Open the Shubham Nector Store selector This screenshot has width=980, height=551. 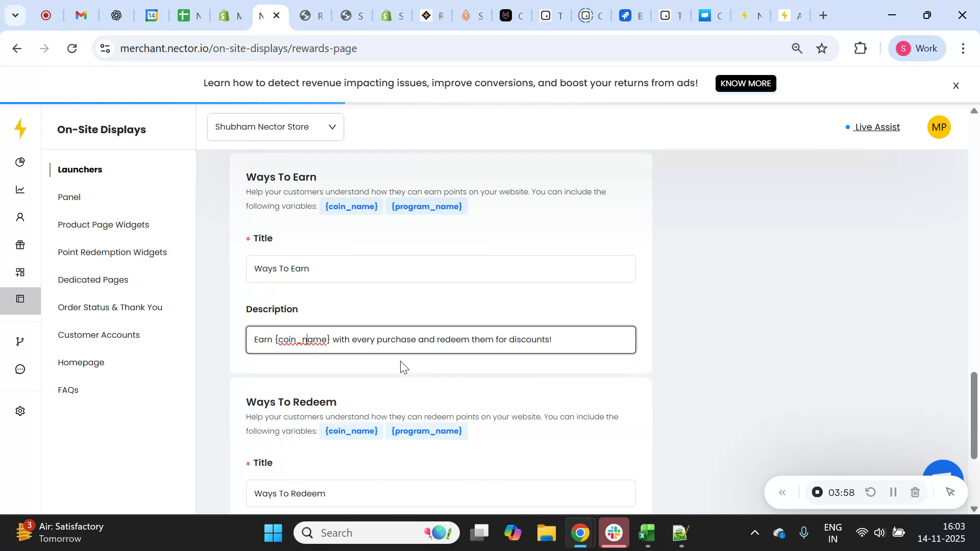[x=275, y=127]
